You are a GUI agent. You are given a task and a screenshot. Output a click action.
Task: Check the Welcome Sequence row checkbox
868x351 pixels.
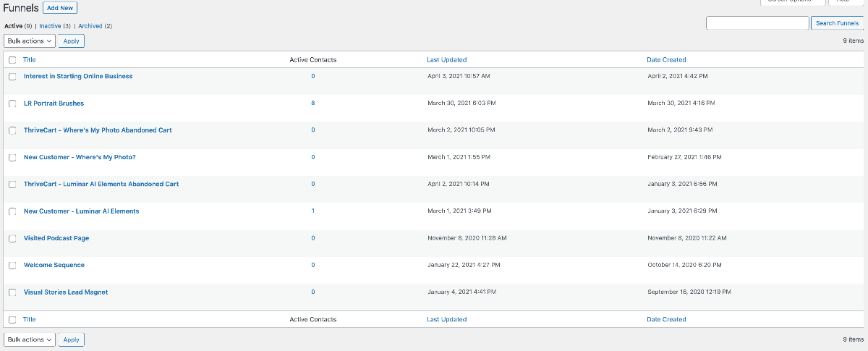coord(12,266)
